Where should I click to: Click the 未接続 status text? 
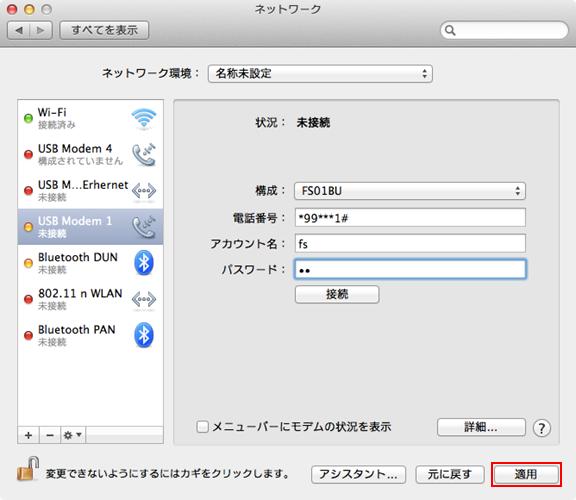pyautogui.click(x=313, y=122)
